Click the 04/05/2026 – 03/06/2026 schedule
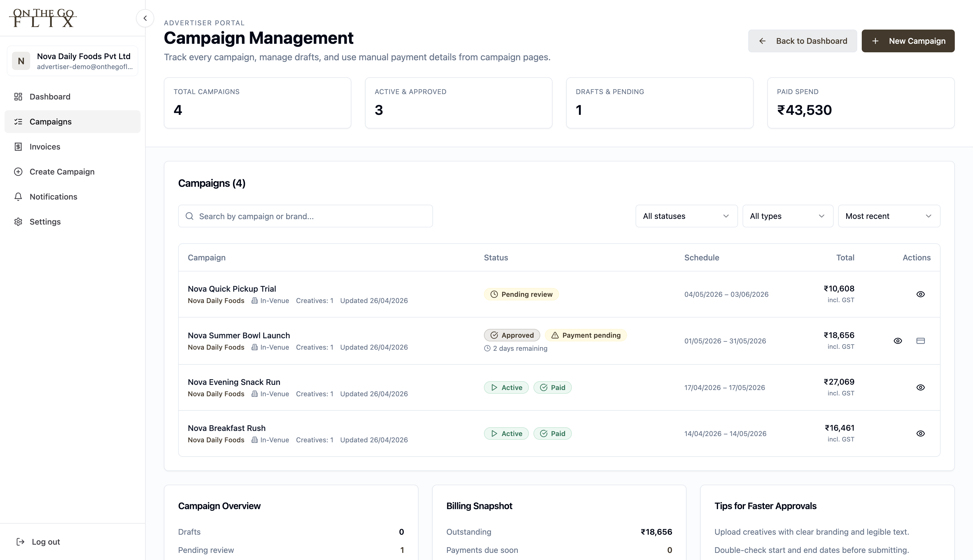 726,294
